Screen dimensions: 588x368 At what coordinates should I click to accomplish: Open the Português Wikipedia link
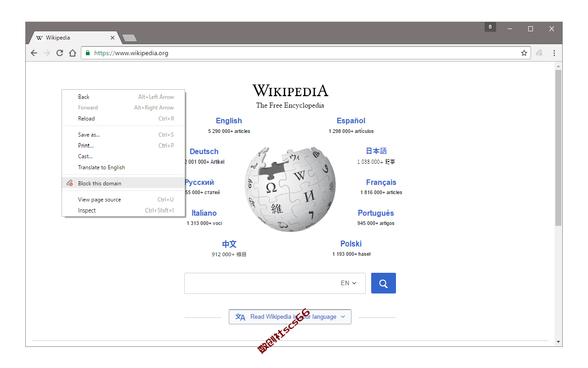point(376,213)
